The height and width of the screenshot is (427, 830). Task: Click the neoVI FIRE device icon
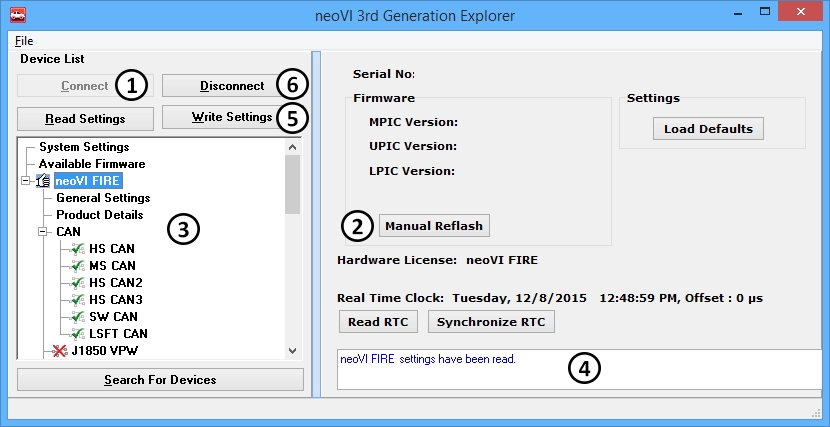[x=43, y=181]
